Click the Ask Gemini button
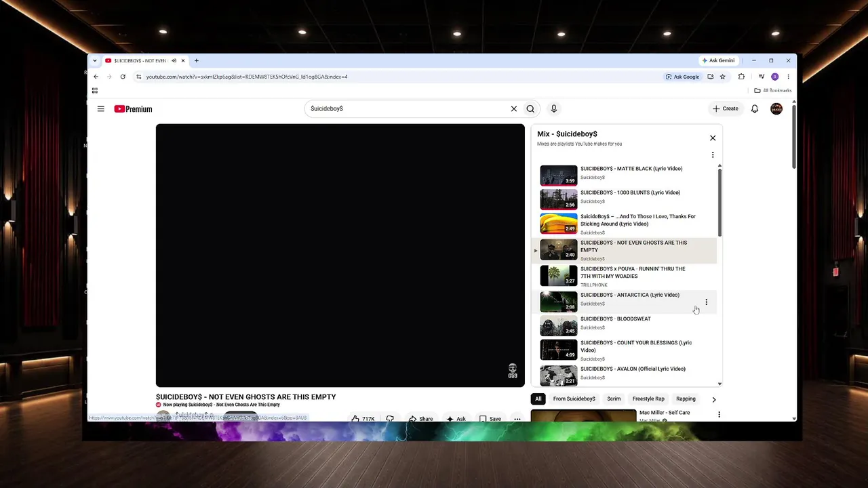This screenshot has width=868, height=488. (x=718, y=60)
